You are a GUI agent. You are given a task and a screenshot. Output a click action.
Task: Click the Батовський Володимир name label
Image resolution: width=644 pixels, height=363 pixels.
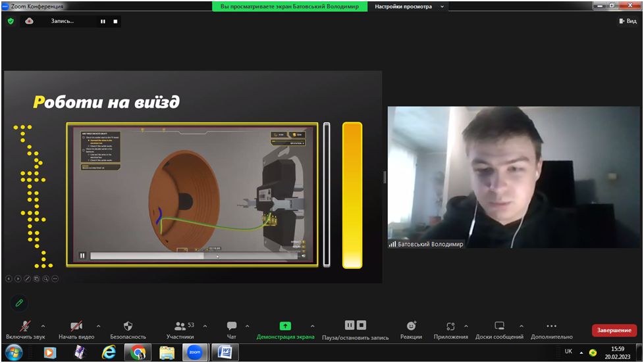tap(430, 244)
